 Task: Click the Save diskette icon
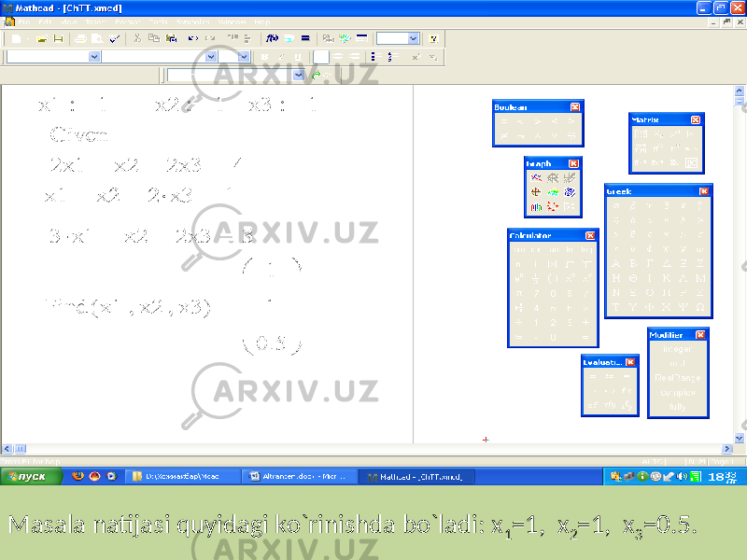click(x=58, y=38)
